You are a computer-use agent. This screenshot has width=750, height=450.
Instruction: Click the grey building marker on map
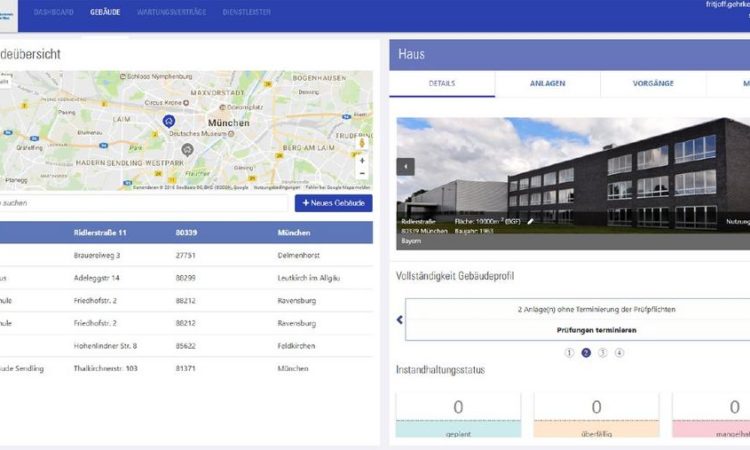point(188,150)
